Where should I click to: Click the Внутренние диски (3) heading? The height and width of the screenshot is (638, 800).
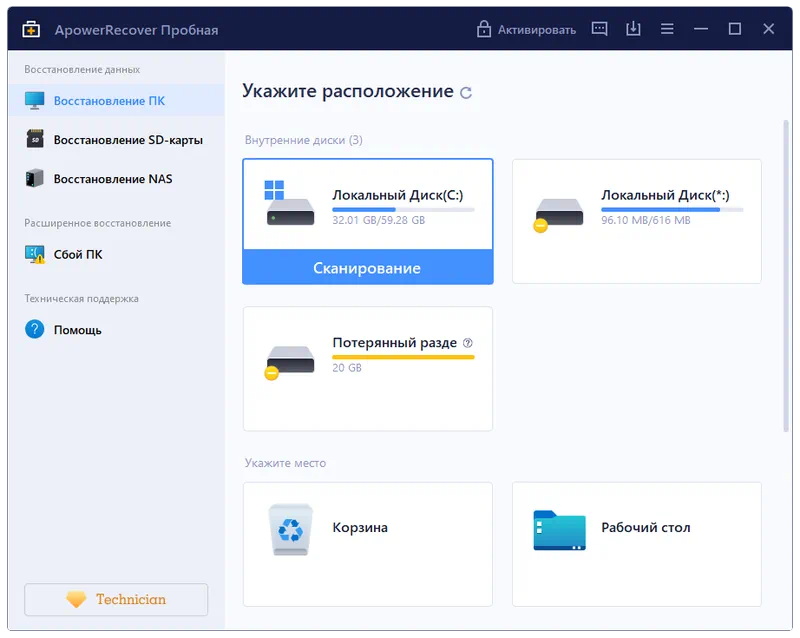coord(304,140)
